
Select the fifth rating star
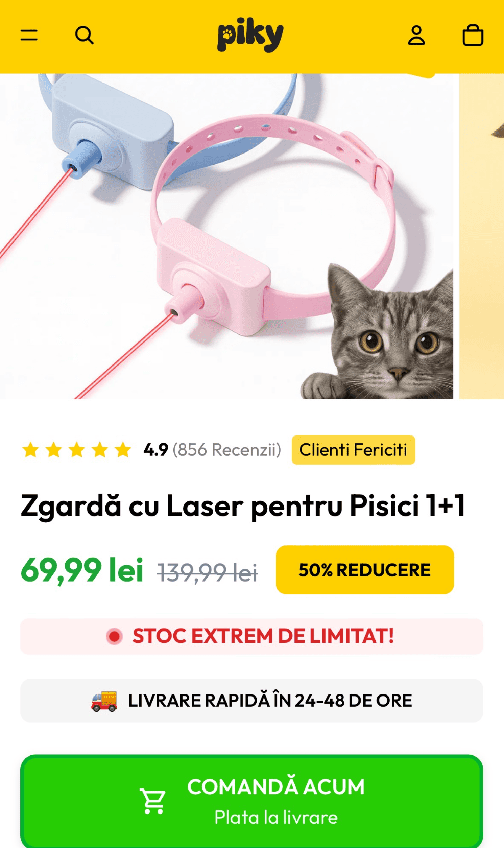123,450
